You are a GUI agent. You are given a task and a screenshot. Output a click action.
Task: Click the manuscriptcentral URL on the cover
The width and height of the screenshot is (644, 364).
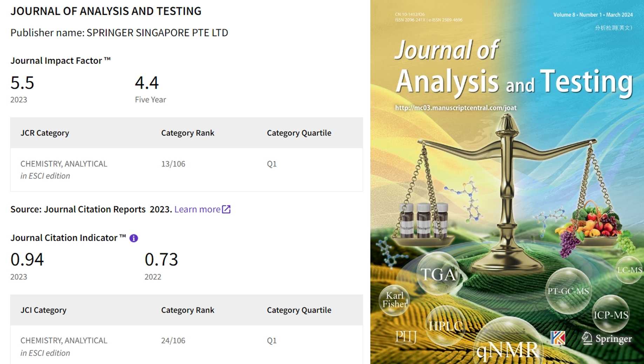(455, 108)
